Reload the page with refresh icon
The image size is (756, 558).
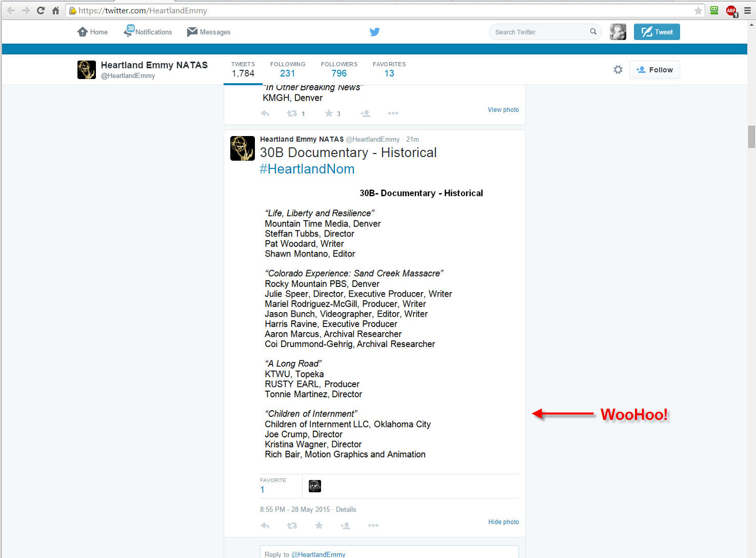click(41, 10)
